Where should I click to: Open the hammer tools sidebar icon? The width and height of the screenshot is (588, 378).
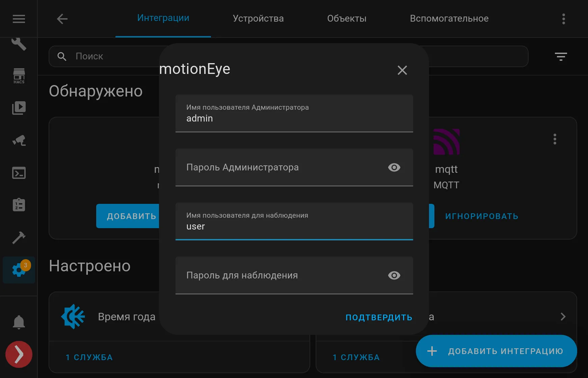coord(19,238)
